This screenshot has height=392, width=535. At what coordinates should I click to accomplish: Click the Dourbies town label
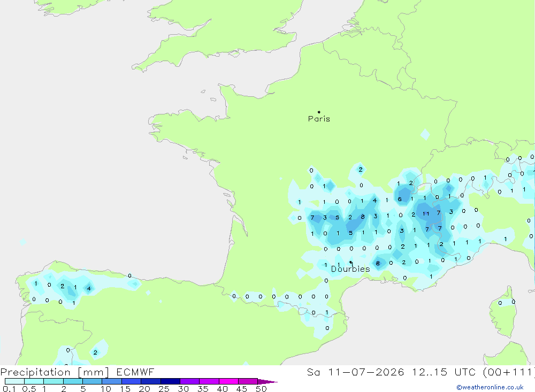tap(350, 269)
